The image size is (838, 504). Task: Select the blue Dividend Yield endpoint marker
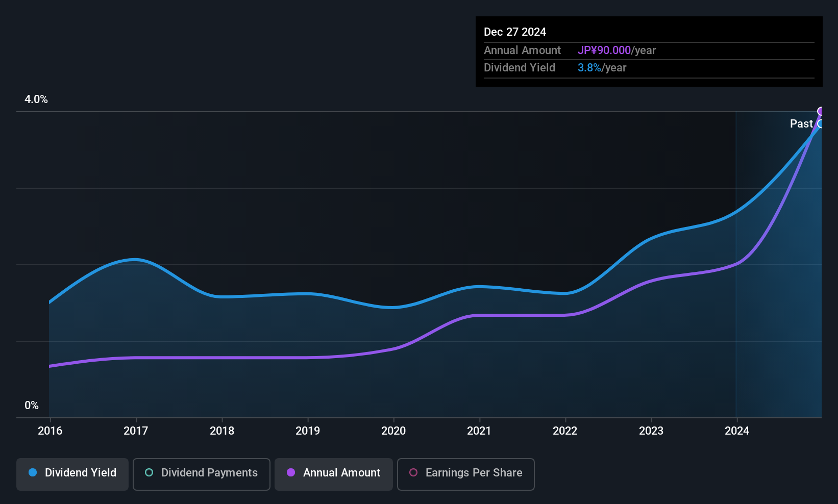point(821,124)
